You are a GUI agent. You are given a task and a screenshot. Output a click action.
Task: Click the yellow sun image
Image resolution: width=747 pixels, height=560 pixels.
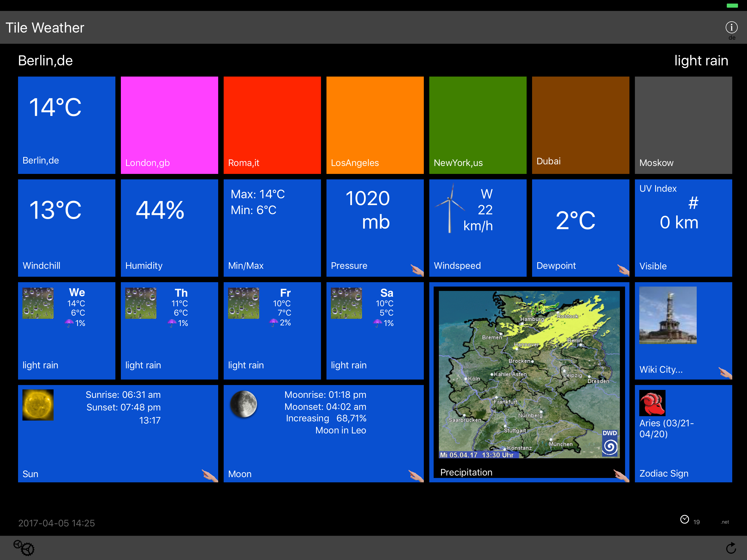[38, 405]
